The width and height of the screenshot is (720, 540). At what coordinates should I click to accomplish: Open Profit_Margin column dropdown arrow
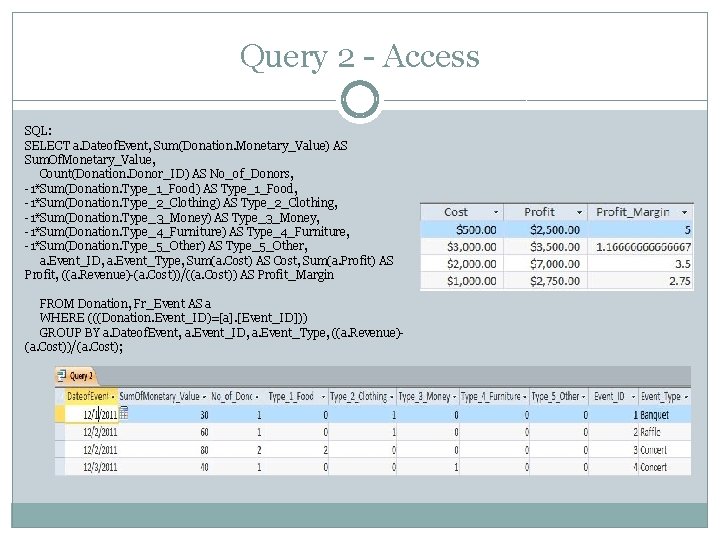tap(685, 212)
